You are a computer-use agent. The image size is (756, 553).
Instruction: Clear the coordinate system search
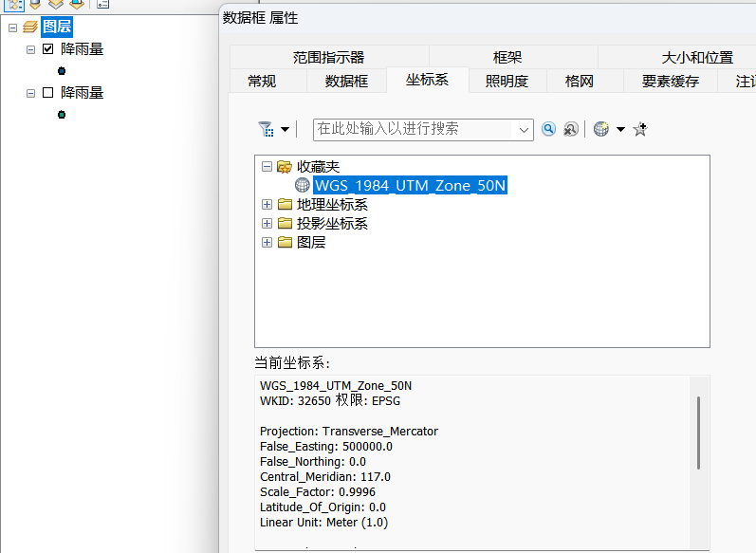point(571,129)
